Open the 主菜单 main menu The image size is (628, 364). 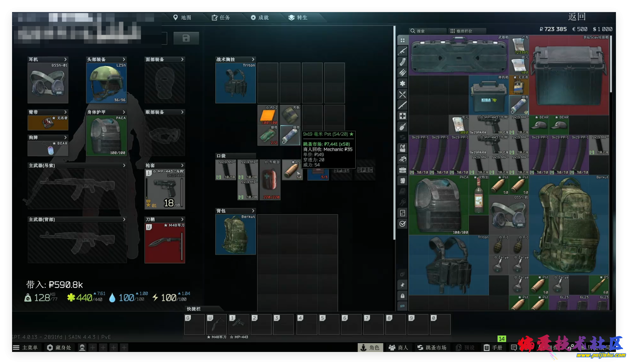[x=25, y=348]
